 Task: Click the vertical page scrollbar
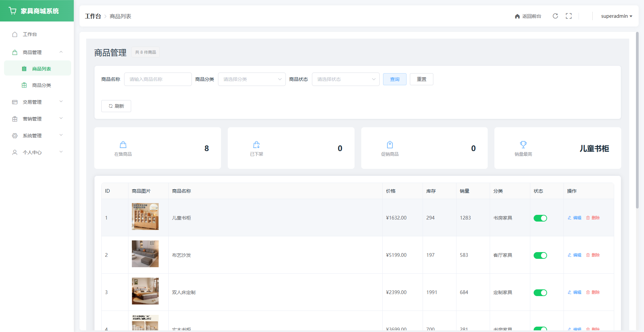[x=637, y=120]
